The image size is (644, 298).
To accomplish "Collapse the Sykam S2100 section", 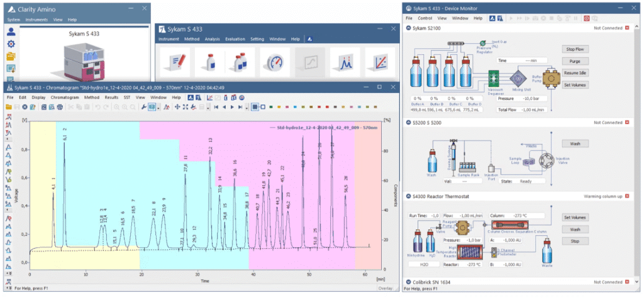I will [408, 28].
